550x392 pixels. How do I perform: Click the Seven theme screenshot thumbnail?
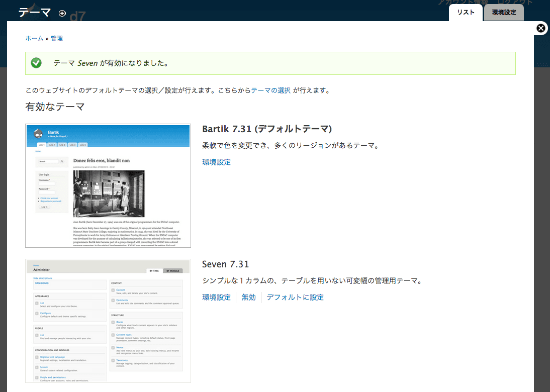click(x=108, y=321)
